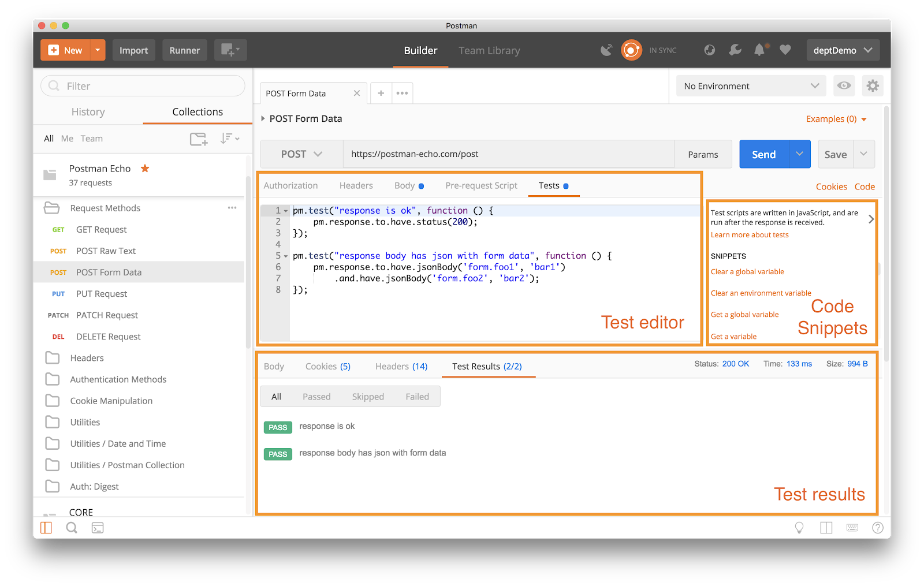Click Manage Environments gear icon
924x586 pixels.
click(873, 86)
